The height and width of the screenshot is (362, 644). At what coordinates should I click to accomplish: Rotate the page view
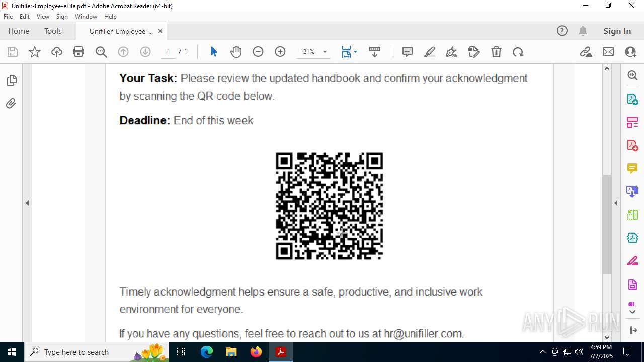518,52
